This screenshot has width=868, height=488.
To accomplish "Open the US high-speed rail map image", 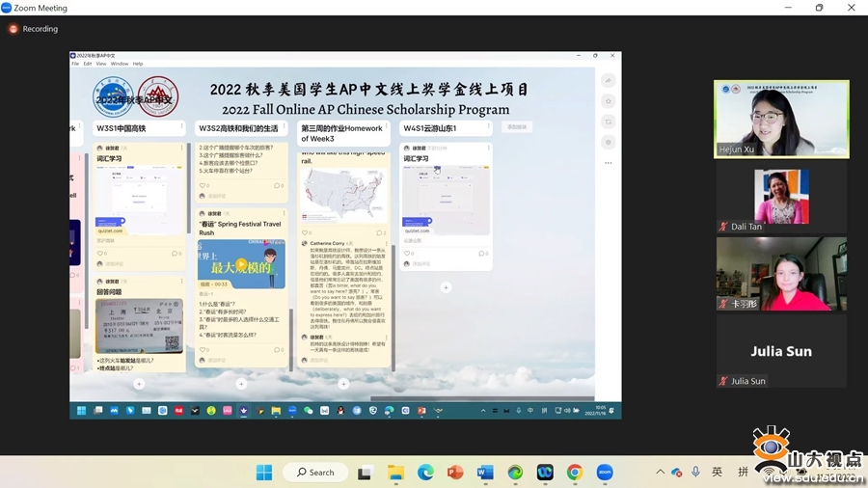I will (343, 196).
